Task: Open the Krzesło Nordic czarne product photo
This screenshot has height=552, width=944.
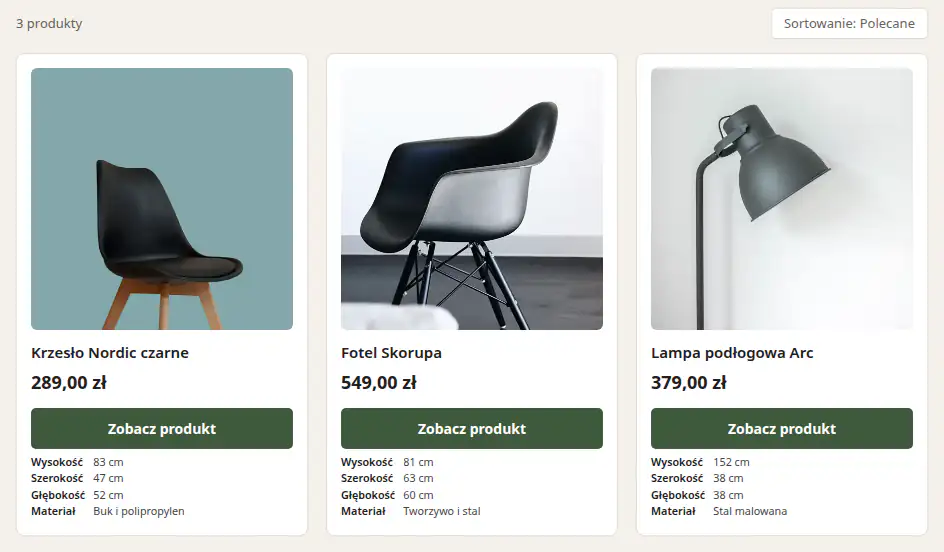Action: [162, 199]
